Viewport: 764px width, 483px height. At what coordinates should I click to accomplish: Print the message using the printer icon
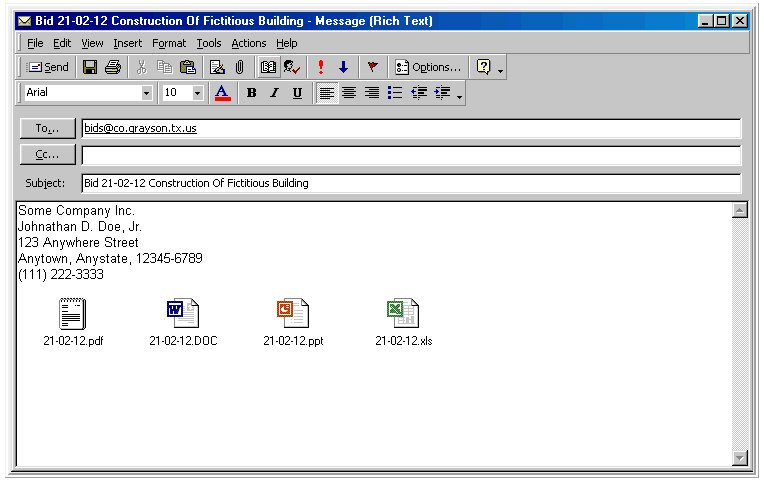(x=113, y=67)
